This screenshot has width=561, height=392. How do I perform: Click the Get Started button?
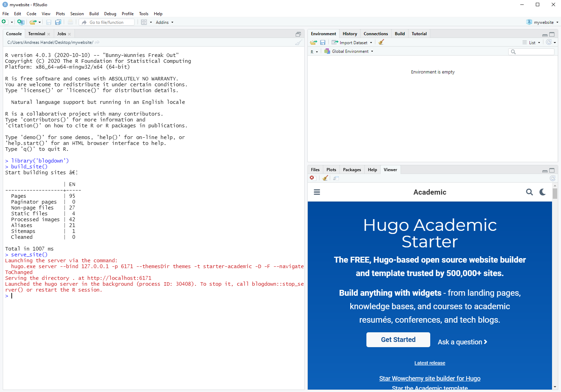(398, 340)
